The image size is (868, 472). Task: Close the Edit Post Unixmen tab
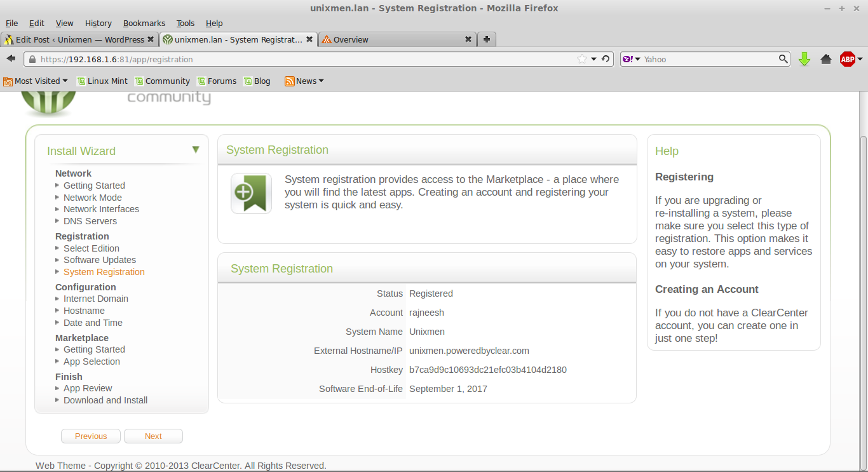151,39
